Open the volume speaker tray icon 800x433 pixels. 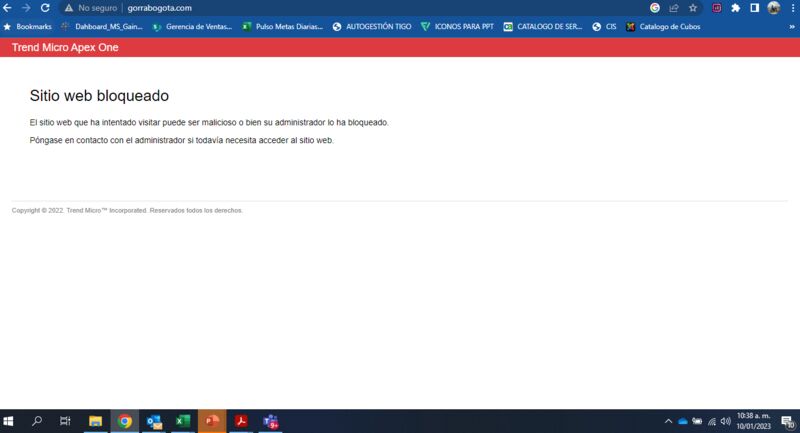pyautogui.click(x=726, y=421)
